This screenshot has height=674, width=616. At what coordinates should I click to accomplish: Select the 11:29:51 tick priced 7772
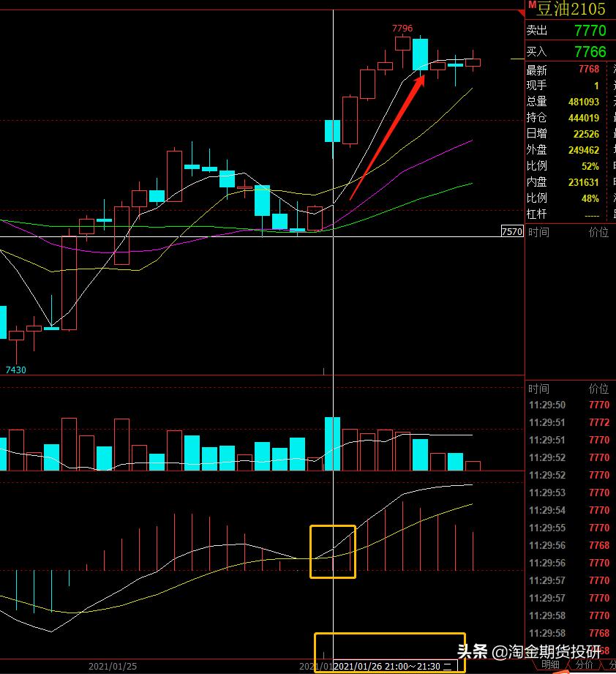pos(569,422)
